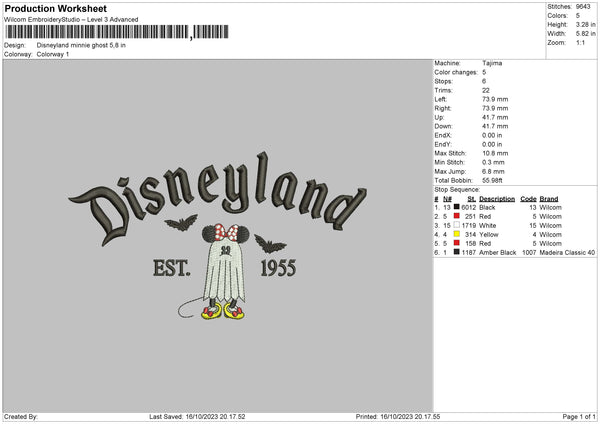Pick the white swatch in stop row 3
The image size is (600, 424).
pyautogui.click(x=457, y=225)
